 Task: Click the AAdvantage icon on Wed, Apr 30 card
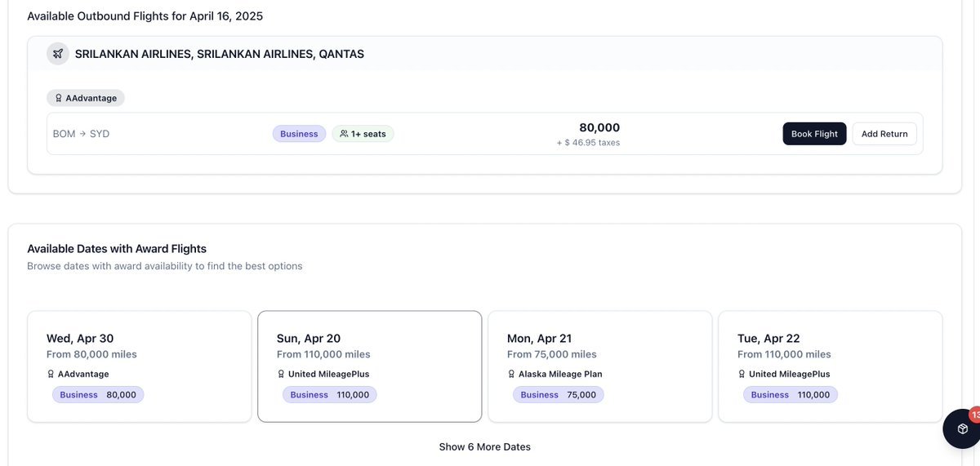pos(51,375)
